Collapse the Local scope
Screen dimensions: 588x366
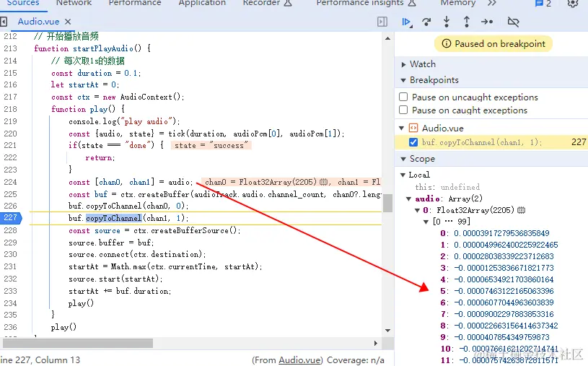coord(403,175)
